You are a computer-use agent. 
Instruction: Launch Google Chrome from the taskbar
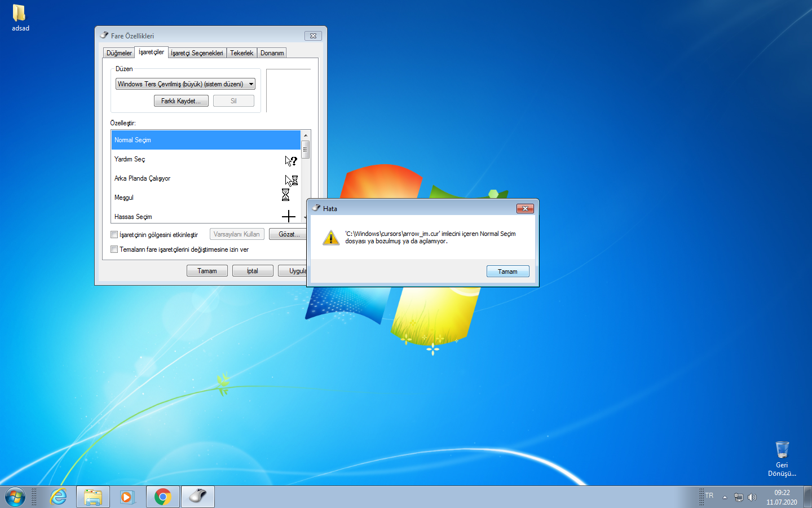(163, 497)
